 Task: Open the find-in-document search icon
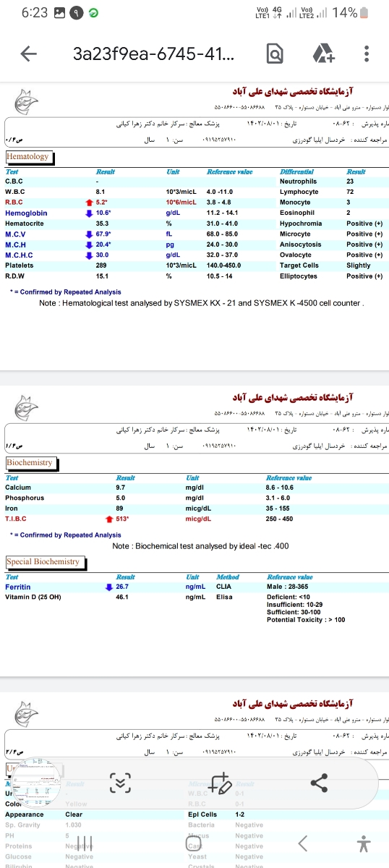[274, 54]
